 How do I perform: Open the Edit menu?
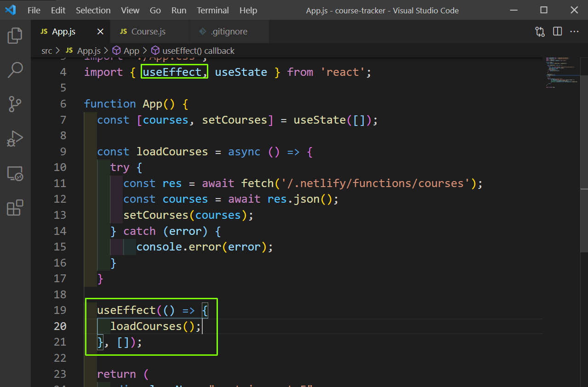click(x=58, y=10)
